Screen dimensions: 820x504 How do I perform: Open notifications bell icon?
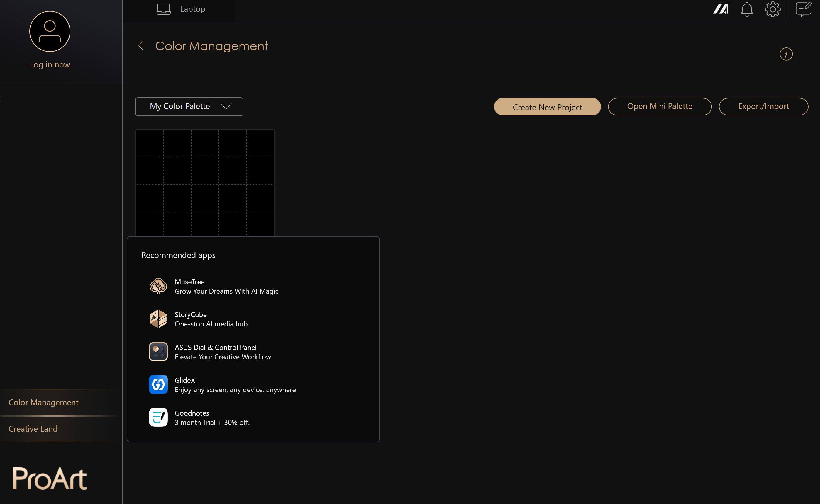(x=747, y=9)
